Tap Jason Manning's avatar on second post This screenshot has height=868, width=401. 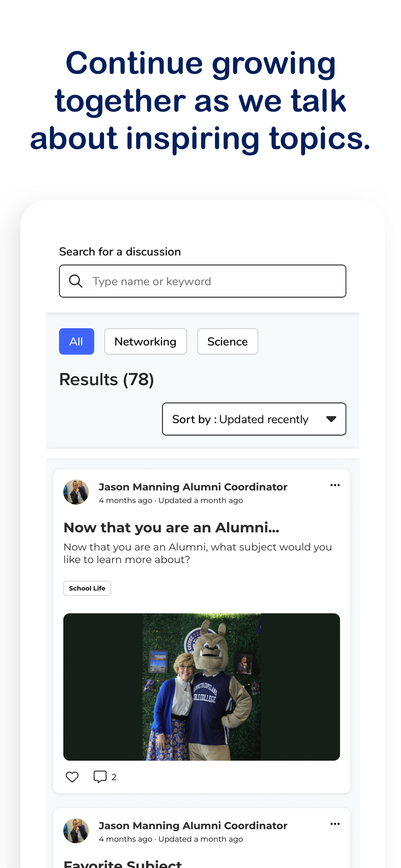[76, 831]
